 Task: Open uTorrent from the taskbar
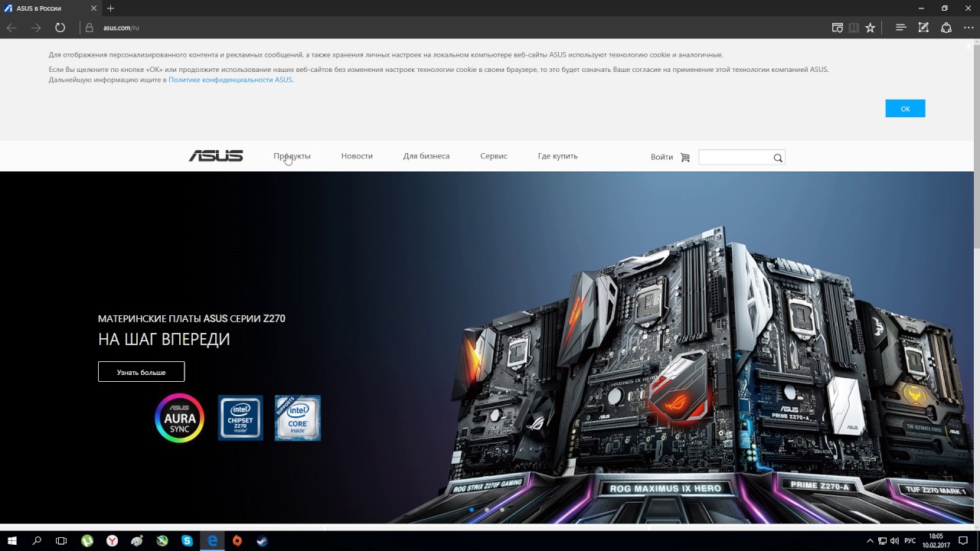(x=87, y=540)
